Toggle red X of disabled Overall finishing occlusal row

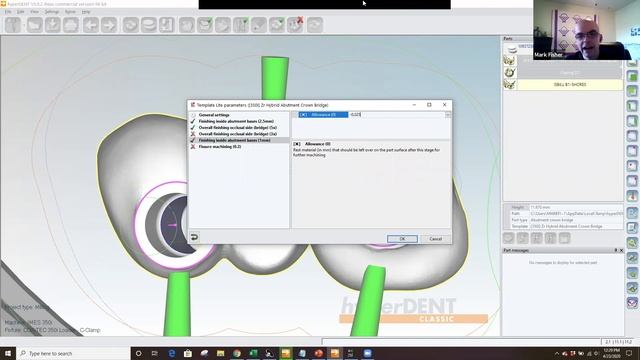coord(193,134)
